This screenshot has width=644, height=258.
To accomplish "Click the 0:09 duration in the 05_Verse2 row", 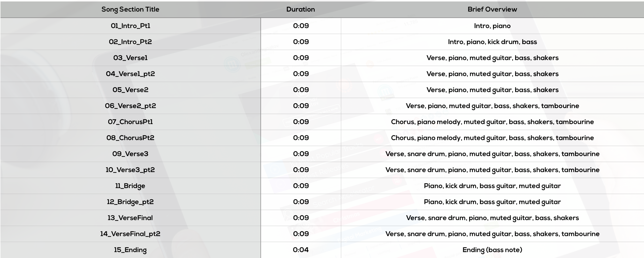I will tap(301, 90).
